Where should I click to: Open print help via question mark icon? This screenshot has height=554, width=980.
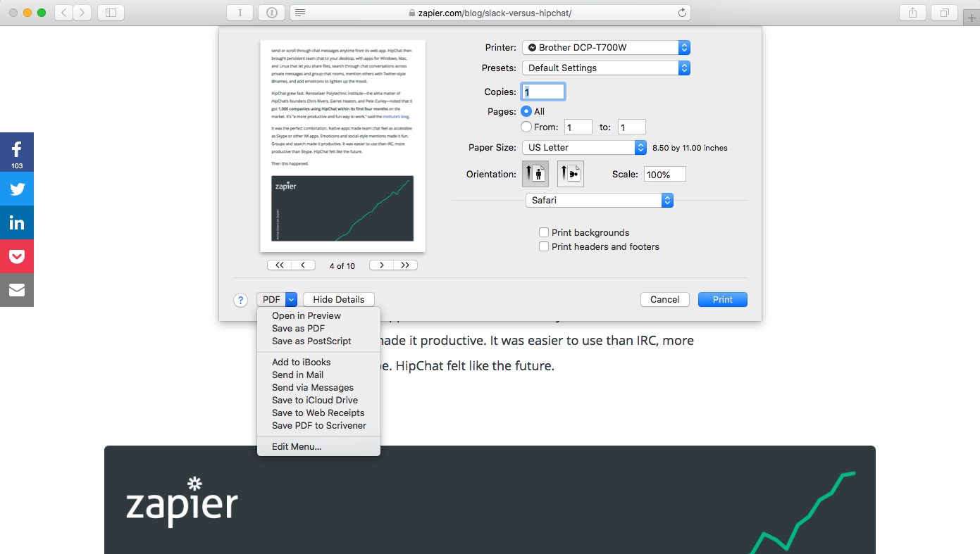tap(240, 299)
